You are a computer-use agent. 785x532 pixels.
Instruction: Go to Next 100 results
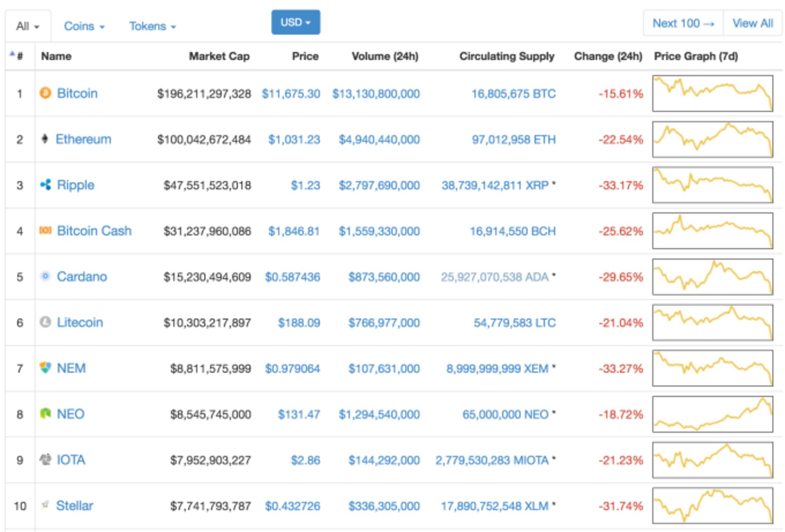pos(683,23)
